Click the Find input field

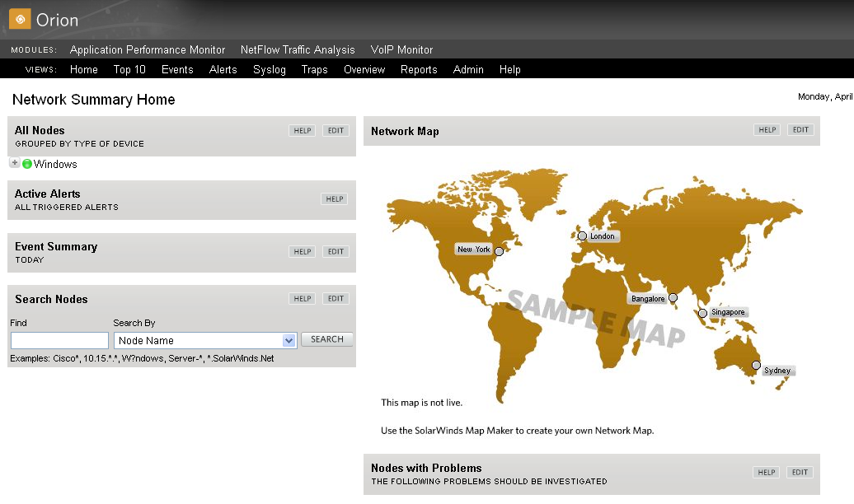pyautogui.click(x=59, y=341)
